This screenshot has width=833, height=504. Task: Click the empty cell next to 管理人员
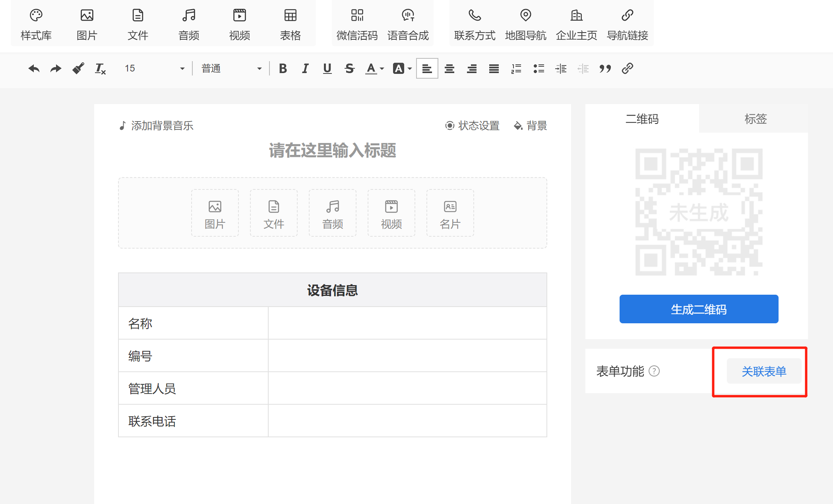tap(407, 388)
